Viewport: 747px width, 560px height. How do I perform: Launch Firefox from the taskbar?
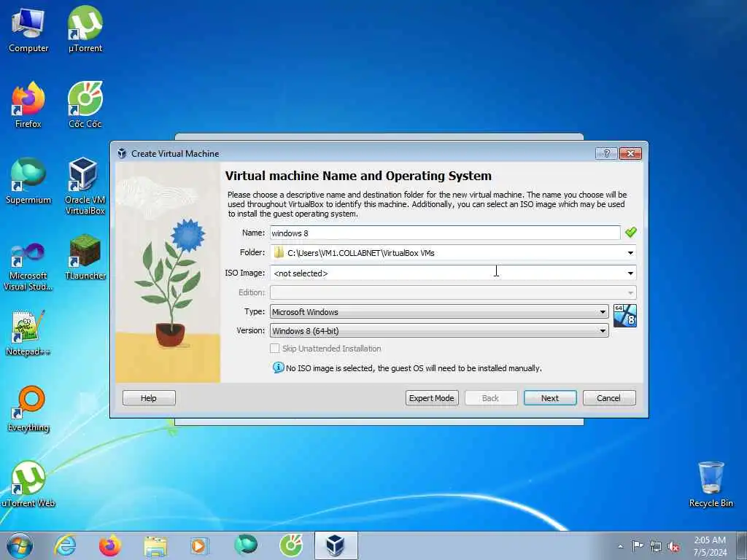[109, 545]
